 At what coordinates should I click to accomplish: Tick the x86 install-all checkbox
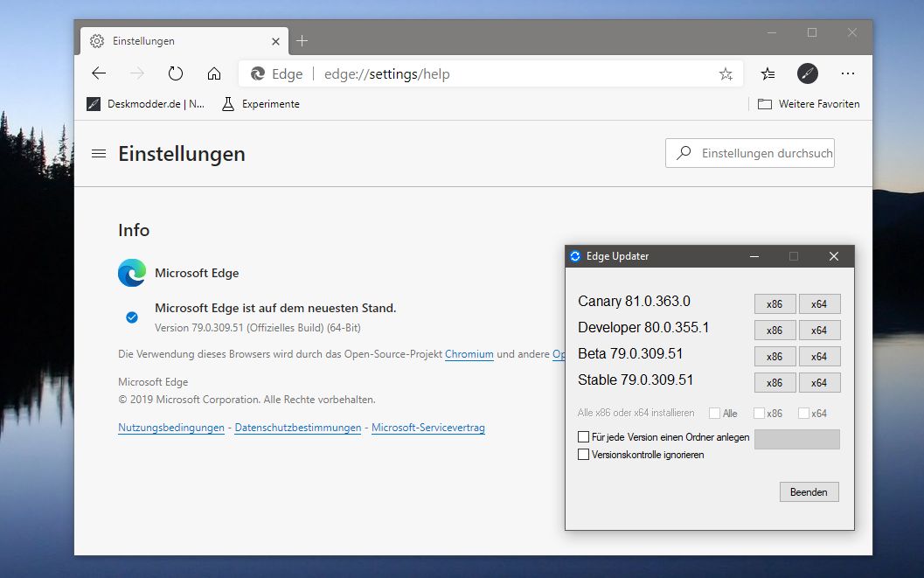click(x=759, y=413)
